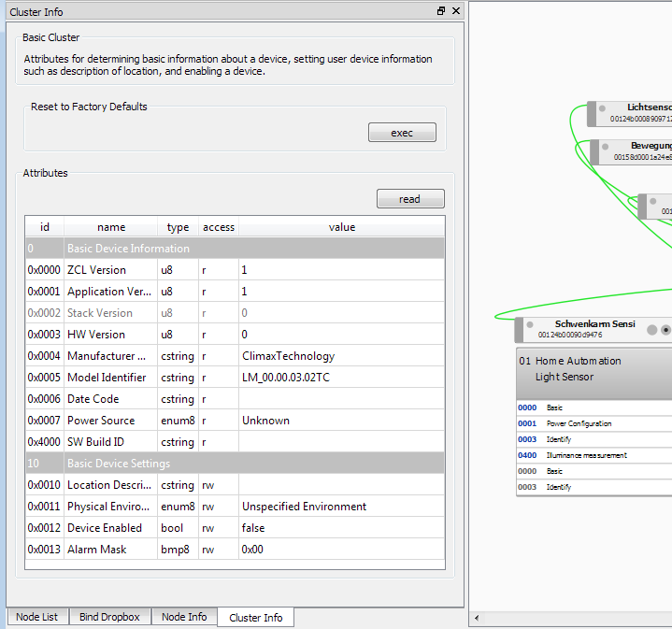Click the 0x00 Alarm Mask value
The height and width of the screenshot is (629, 672).
[x=341, y=550]
